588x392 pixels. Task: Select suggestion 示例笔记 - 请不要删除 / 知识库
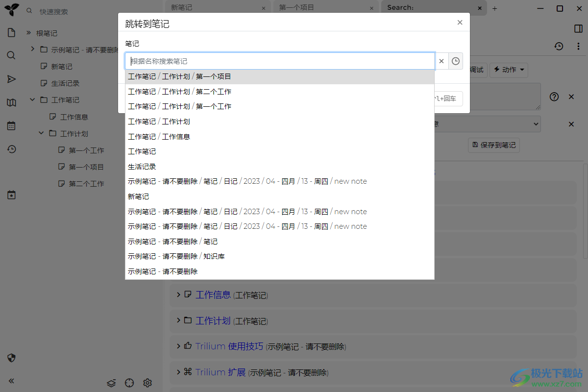tap(280, 256)
